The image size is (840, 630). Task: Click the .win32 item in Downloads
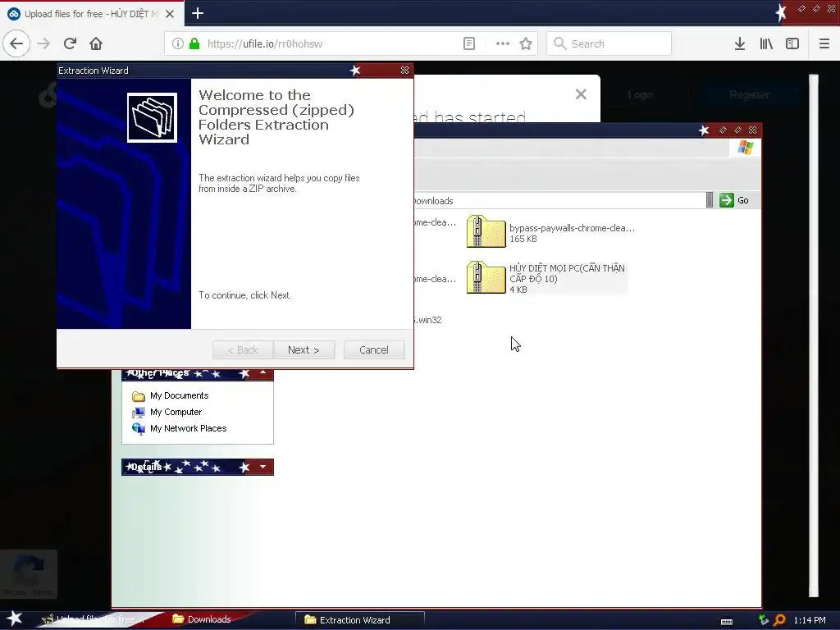pyautogui.click(x=428, y=320)
